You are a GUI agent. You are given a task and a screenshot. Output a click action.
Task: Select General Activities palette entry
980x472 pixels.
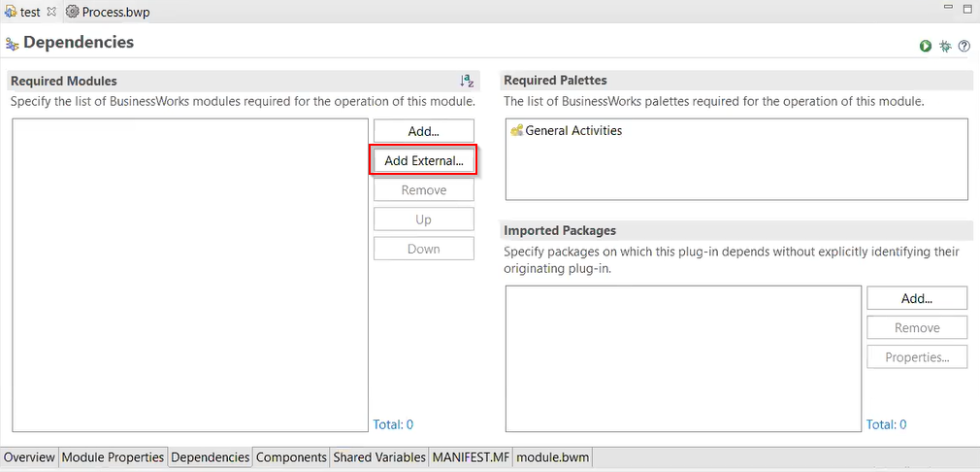(x=572, y=130)
